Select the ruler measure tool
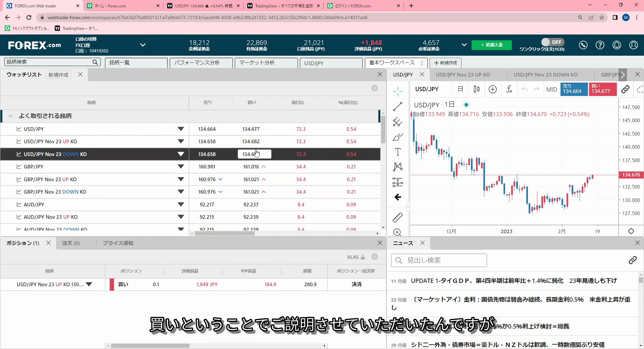 tap(398, 218)
